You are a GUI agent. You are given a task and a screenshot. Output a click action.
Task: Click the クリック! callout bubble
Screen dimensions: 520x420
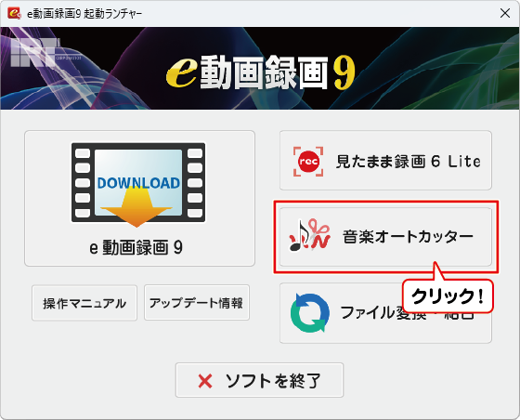click(x=448, y=295)
